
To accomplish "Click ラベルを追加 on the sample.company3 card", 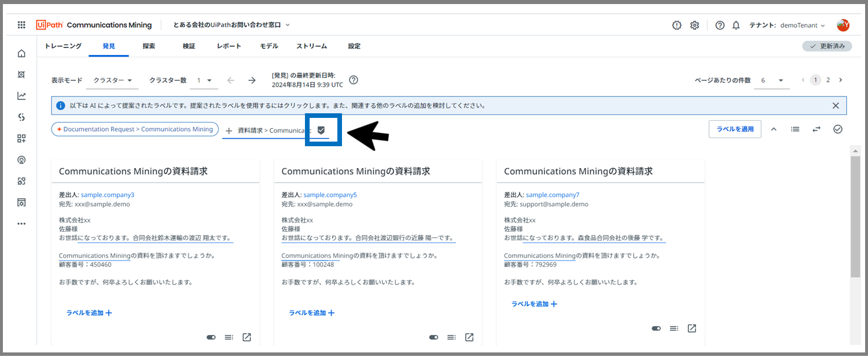I will pyautogui.click(x=89, y=313).
